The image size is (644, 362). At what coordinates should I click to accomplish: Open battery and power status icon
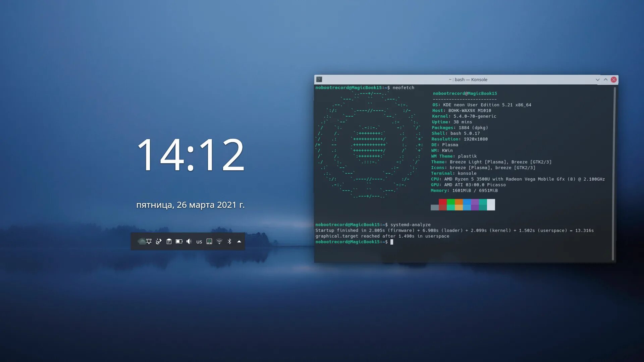179,241
